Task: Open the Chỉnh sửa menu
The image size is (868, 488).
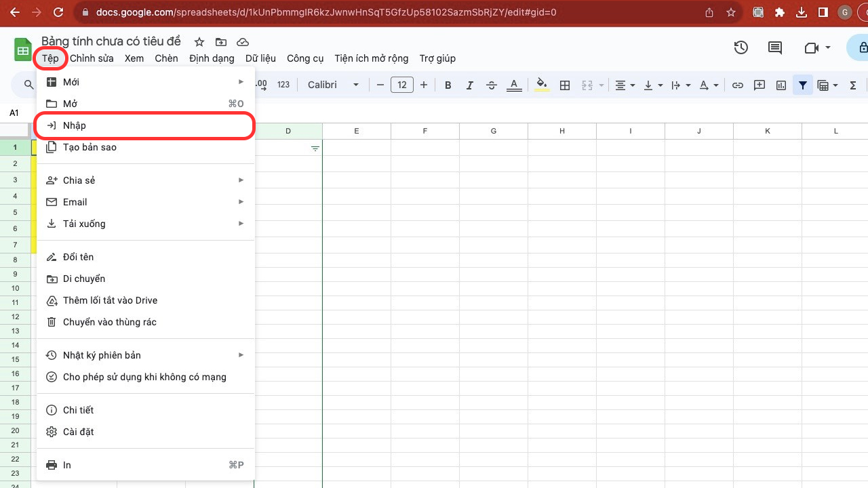Action: [92, 58]
